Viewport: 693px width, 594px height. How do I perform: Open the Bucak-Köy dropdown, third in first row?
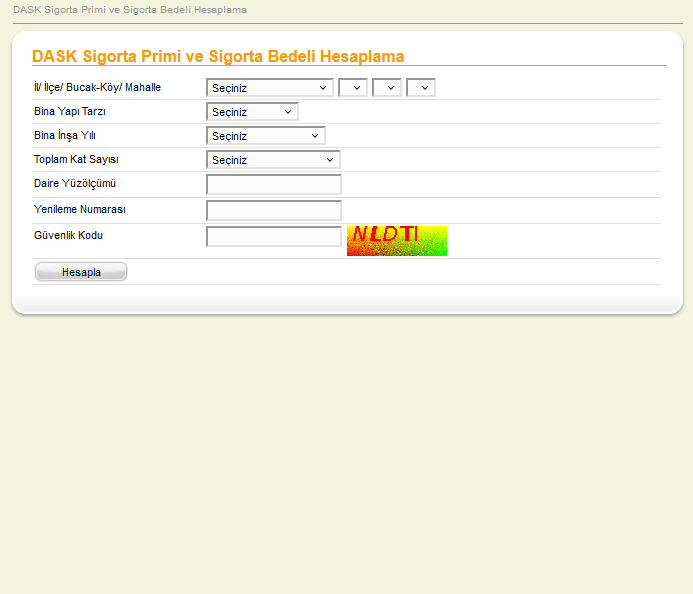point(386,88)
